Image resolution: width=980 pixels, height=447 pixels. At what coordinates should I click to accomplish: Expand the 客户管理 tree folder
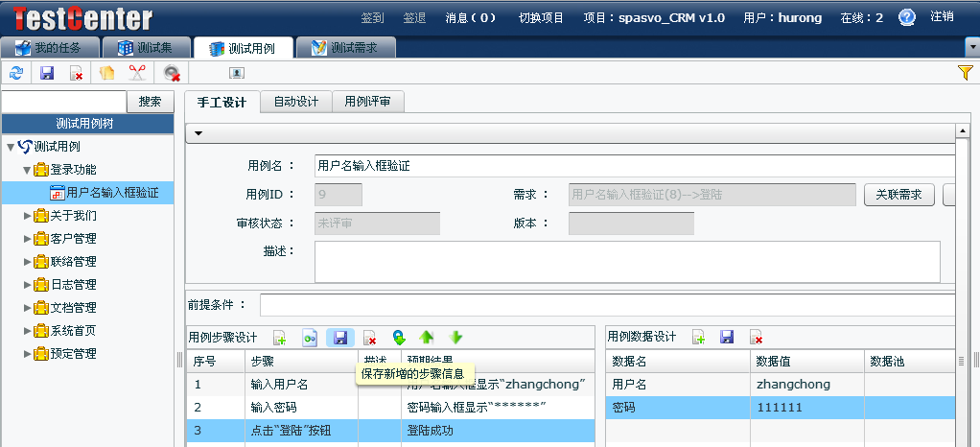pos(28,239)
